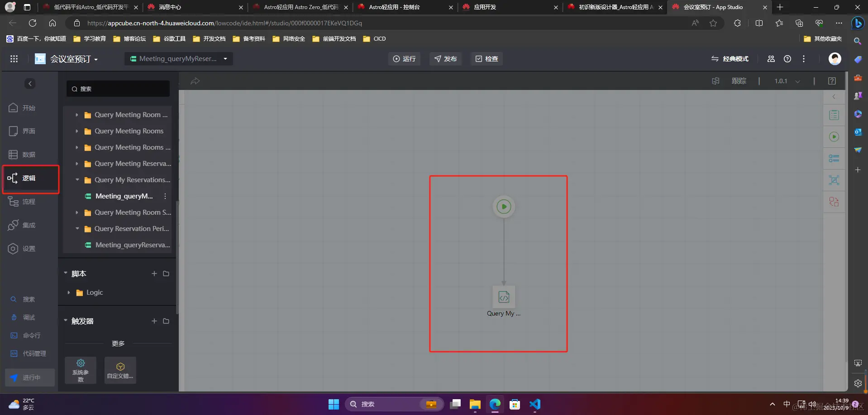Click 更多 to show more
The height and width of the screenshot is (415, 868).
click(118, 344)
